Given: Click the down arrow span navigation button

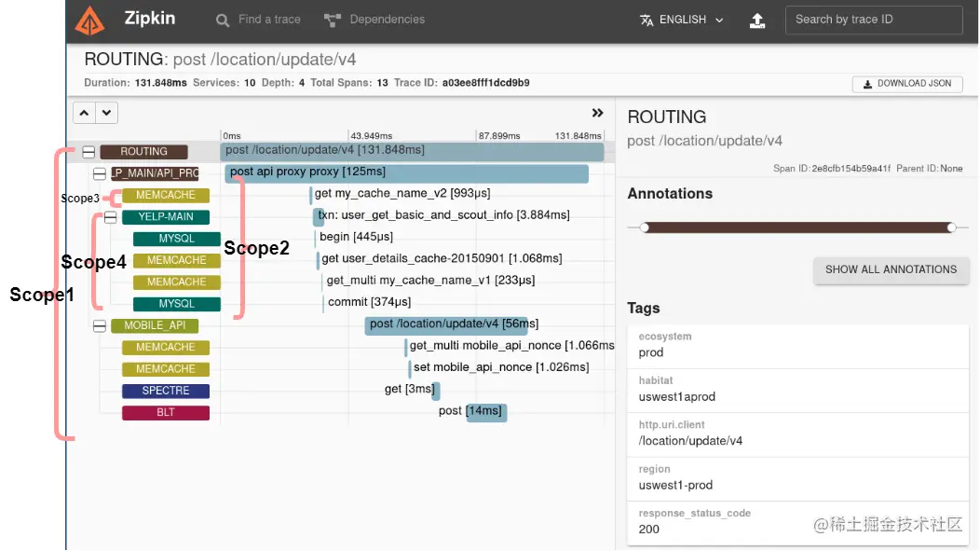Looking at the screenshot, I should click(107, 113).
